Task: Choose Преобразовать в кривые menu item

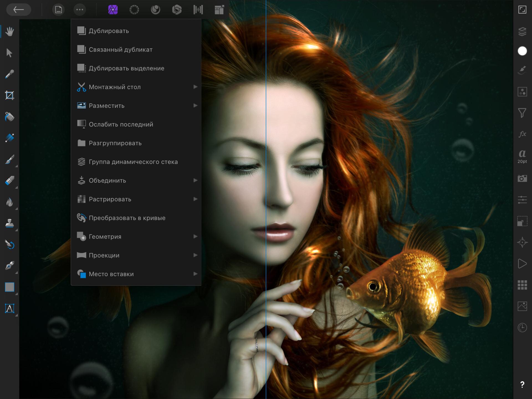Action: click(x=127, y=218)
